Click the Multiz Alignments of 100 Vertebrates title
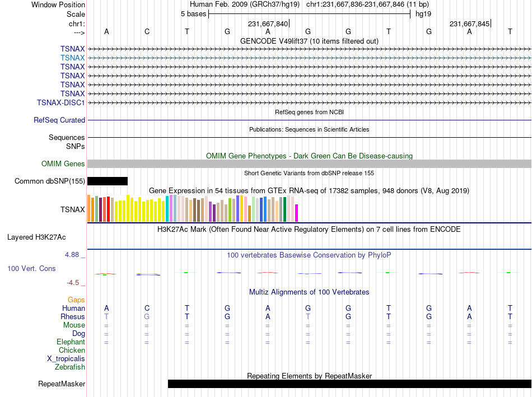Screen dimensions: 532x397 pos(309,292)
